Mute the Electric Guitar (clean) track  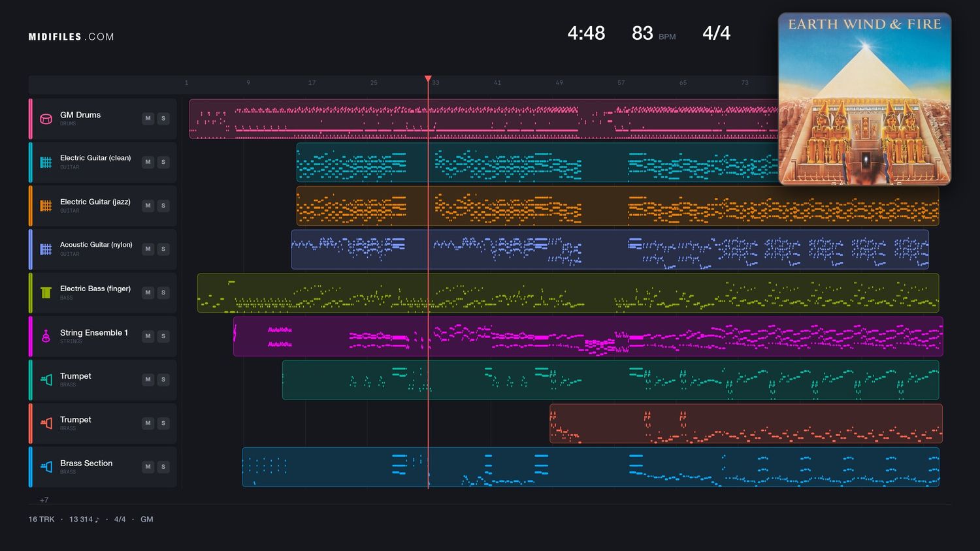coord(148,162)
